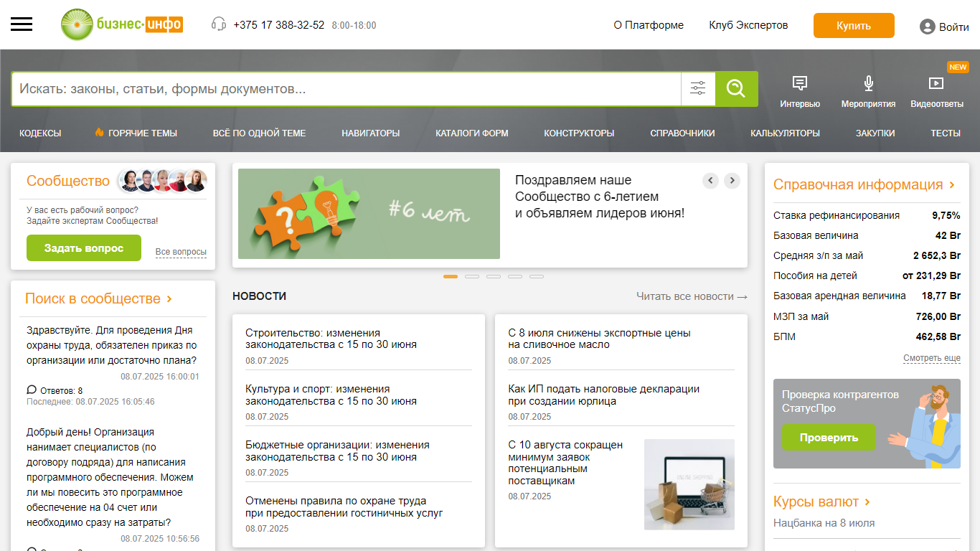Screen dimensions: 980x551
Task: Click the orange Купить button
Action: pos(854,26)
